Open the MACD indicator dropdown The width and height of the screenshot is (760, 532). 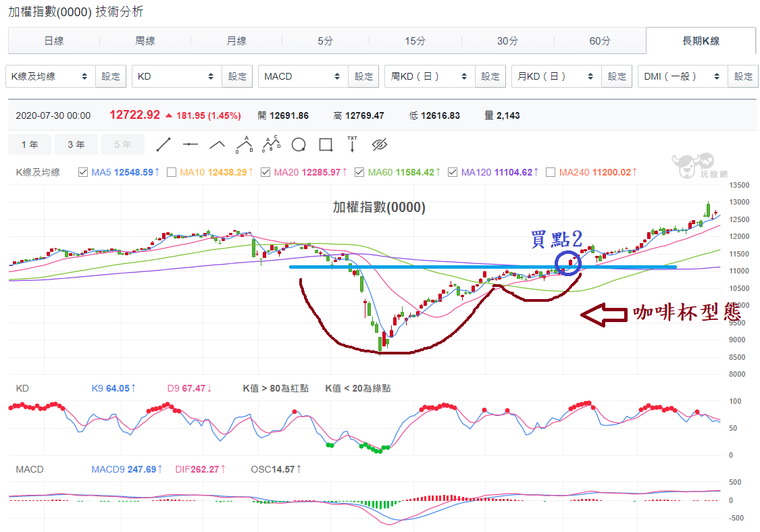[303, 76]
